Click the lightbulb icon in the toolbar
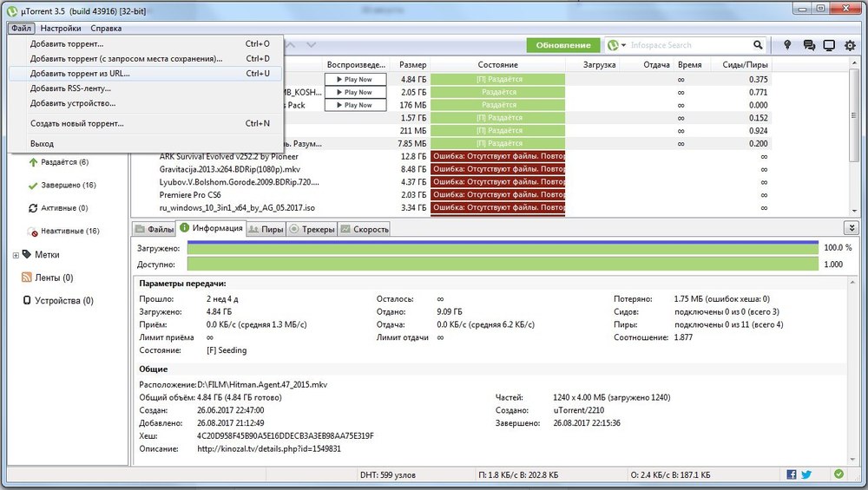The image size is (868, 490). point(787,45)
